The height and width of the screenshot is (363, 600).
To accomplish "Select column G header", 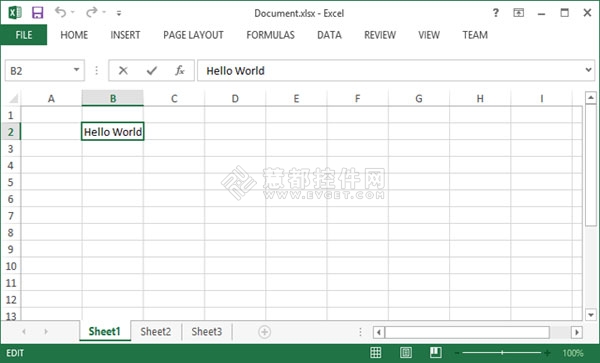I will click(419, 99).
